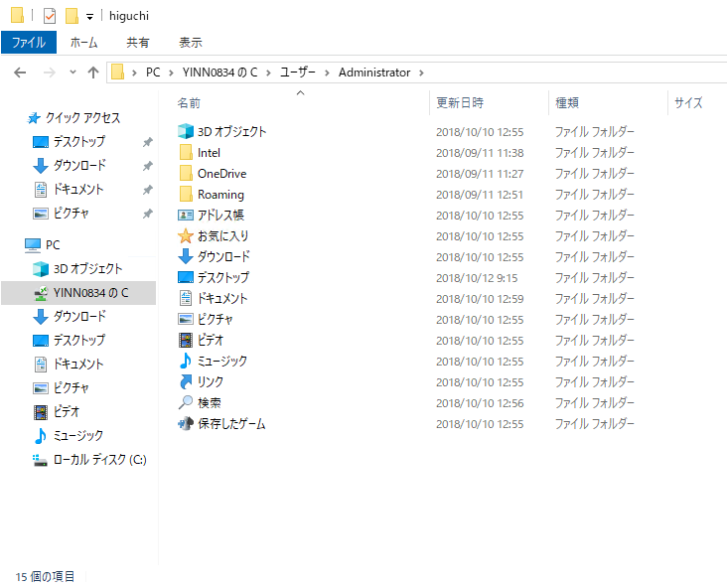727x588 pixels.
Task: Click the Properties icon in title bar
Action: pos(49,16)
